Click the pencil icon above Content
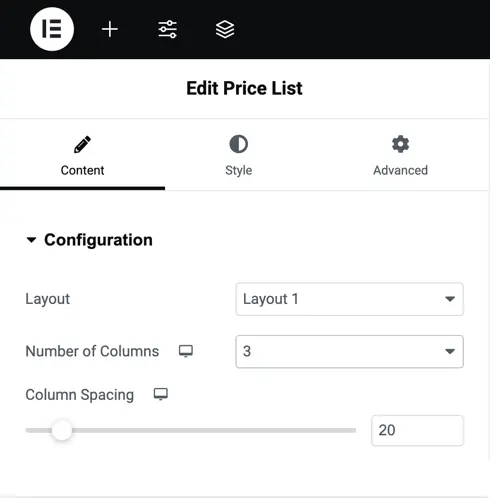Viewport: 490px width, 498px height. 82,144
